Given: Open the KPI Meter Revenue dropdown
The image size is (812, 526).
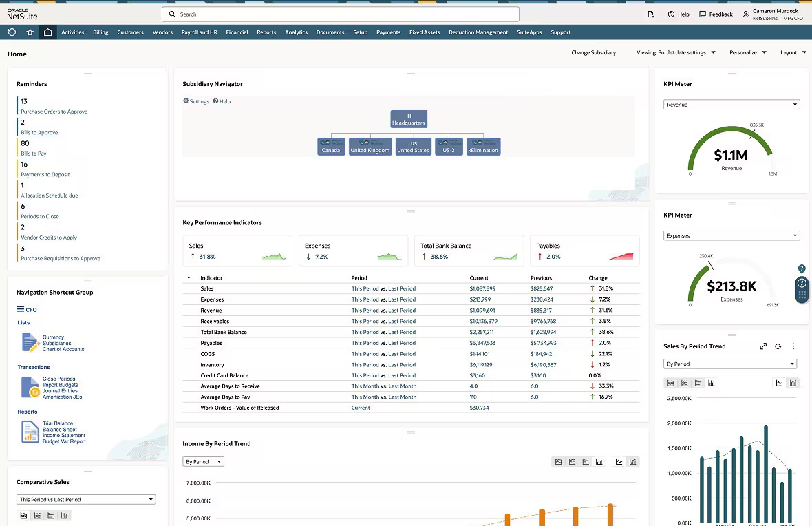Looking at the screenshot, I should click(x=731, y=104).
